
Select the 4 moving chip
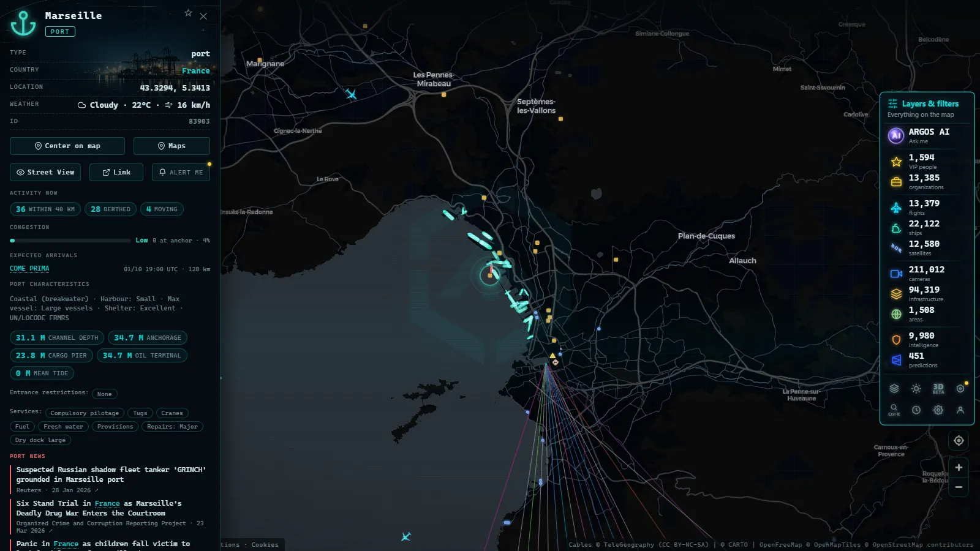tap(162, 209)
